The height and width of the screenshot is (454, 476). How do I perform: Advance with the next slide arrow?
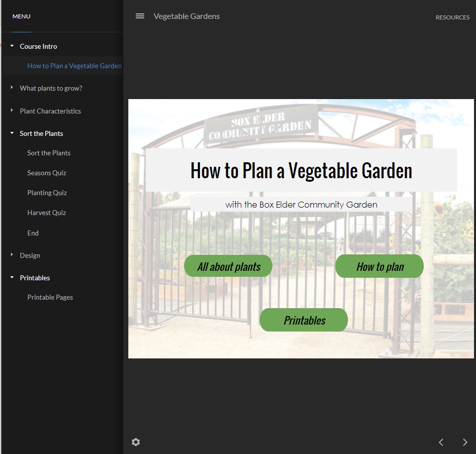click(x=465, y=442)
